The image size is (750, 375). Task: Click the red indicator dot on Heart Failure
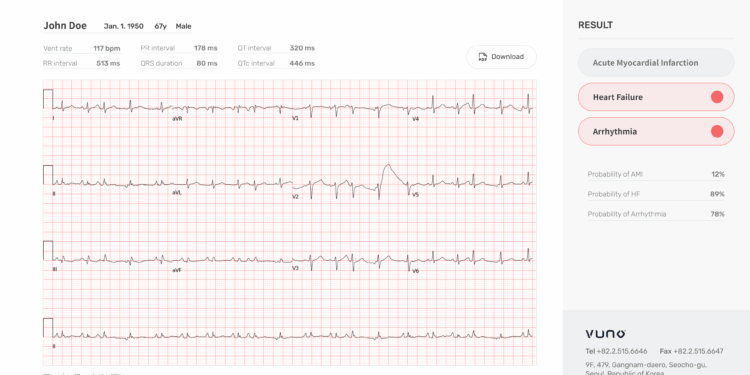pos(717,97)
